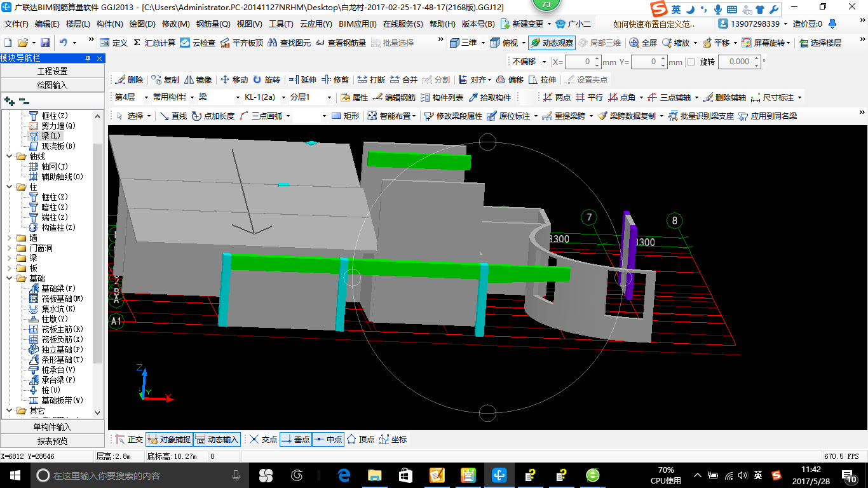Run 云检查 cloud check
The height and width of the screenshot is (488, 868).
click(x=198, y=43)
